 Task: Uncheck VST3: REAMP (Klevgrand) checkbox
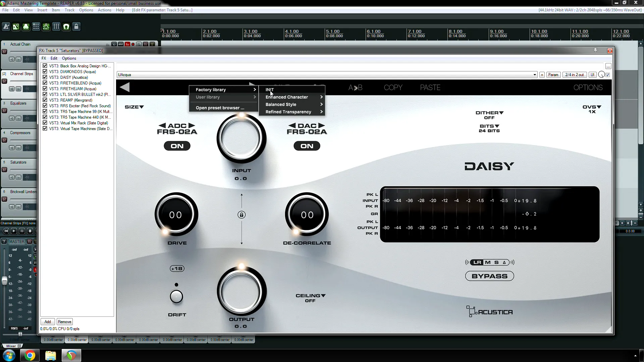pyautogui.click(x=45, y=100)
